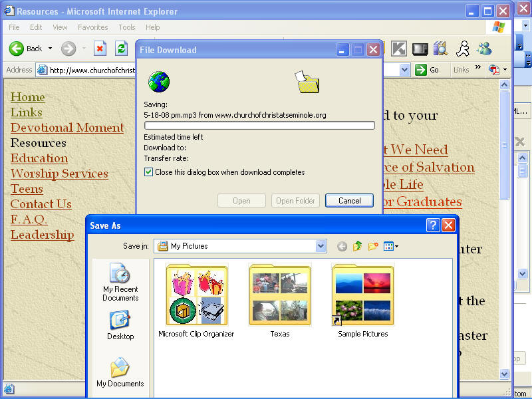
Task: Refresh the page with the green Refresh icon
Action: point(121,49)
